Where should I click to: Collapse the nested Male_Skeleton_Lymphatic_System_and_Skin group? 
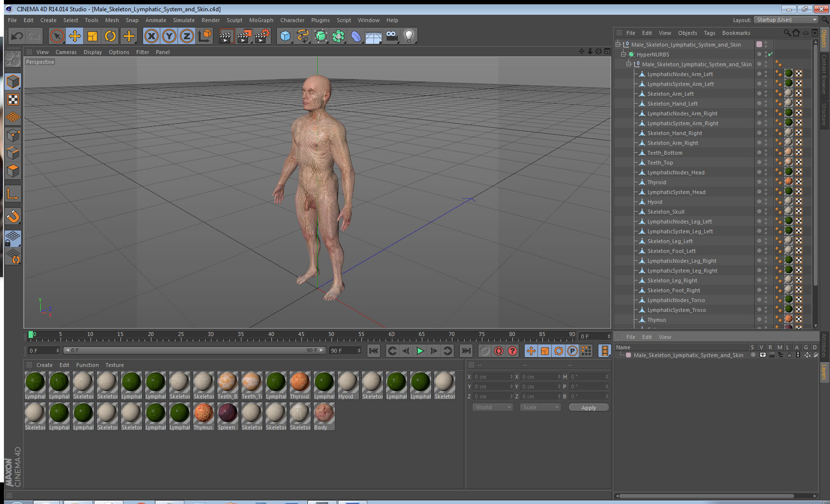629,64
